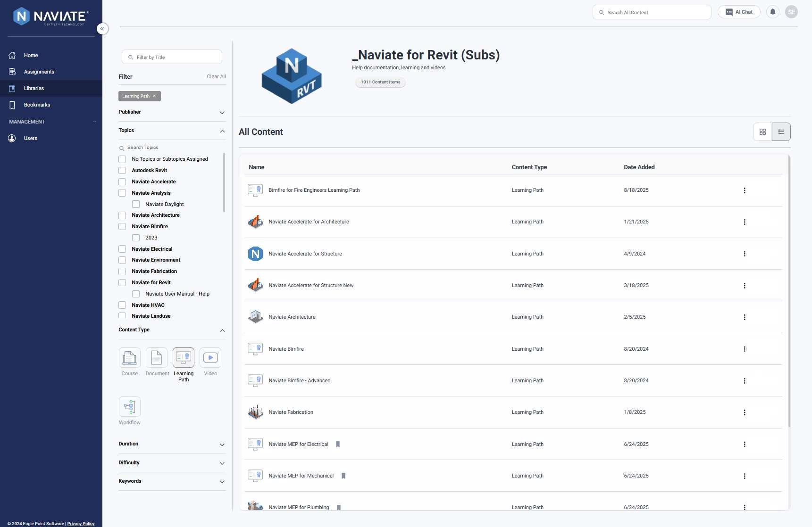Filter by Video content type icon
This screenshot has height=527, width=812.
(x=210, y=358)
